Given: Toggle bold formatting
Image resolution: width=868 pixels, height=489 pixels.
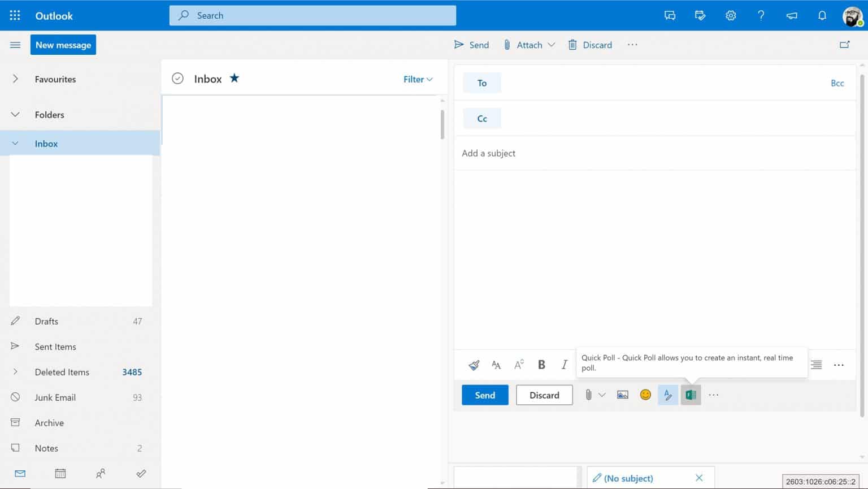Looking at the screenshot, I should click(x=541, y=365).
